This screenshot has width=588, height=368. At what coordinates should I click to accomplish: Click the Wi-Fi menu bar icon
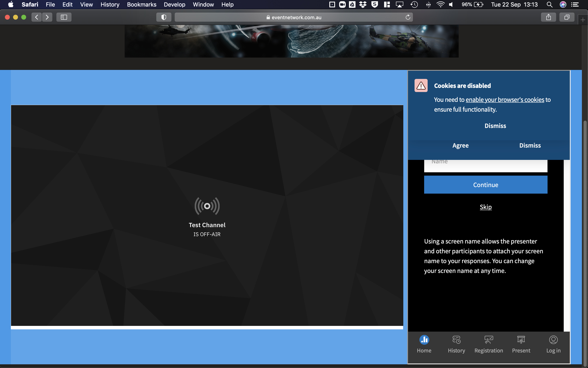(x=440, y=4)
